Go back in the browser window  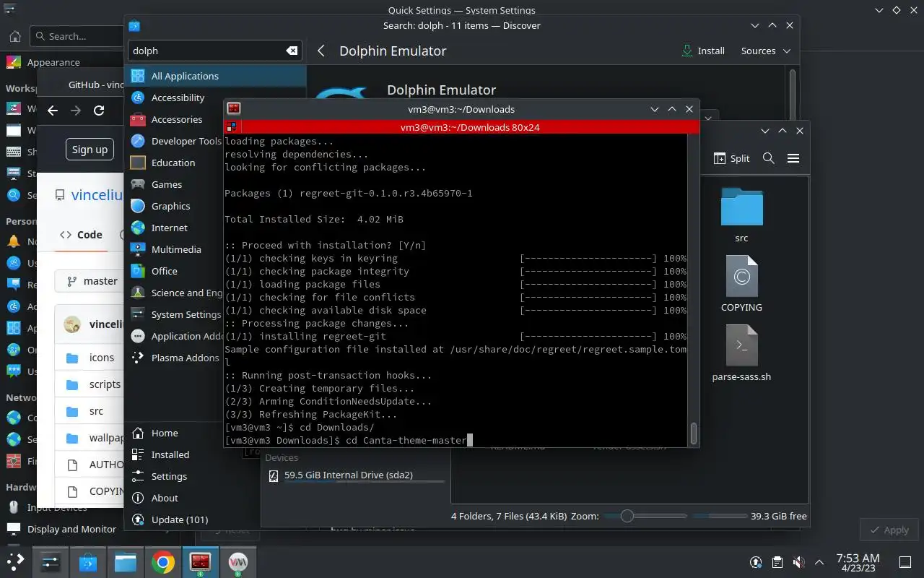[52, 111]
